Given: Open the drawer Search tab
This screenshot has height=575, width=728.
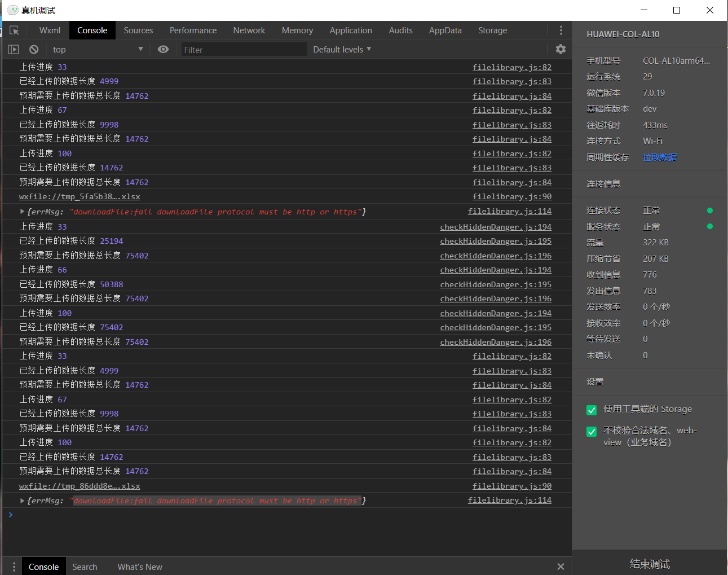Looking at the screenshot, I should (x=85, y=567).
